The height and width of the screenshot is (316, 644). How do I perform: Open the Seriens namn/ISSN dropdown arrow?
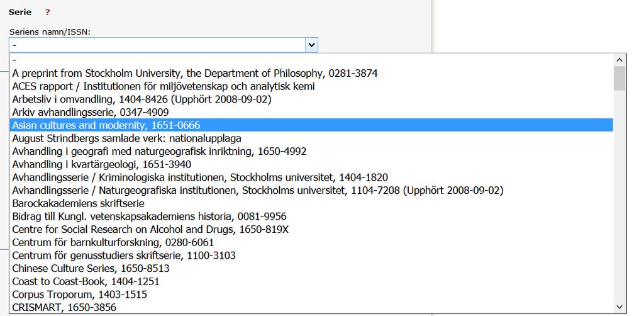click(311, 45)
